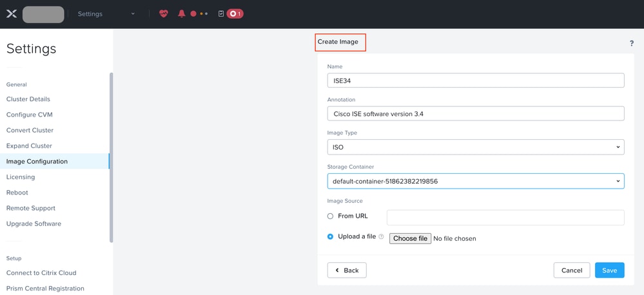Image resolution: width=644 pixels, height=295 pixels.
Task: Open the alerts bell icon
Action: (x=182, y=14)
